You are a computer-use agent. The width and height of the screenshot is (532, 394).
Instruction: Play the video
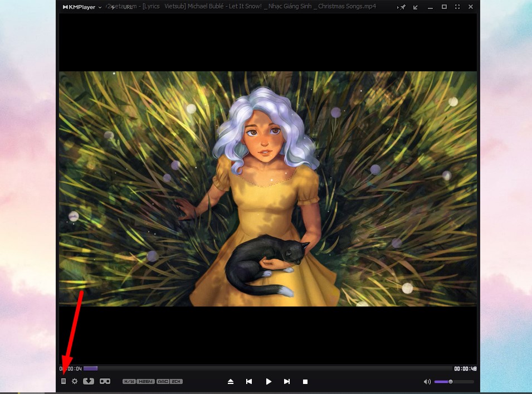[269, 382]
